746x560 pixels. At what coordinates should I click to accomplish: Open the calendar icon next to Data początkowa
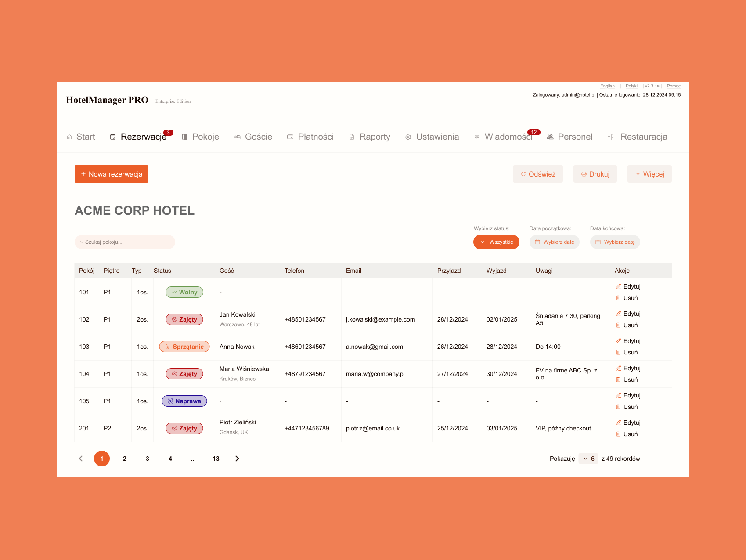[x=537, y=242]
